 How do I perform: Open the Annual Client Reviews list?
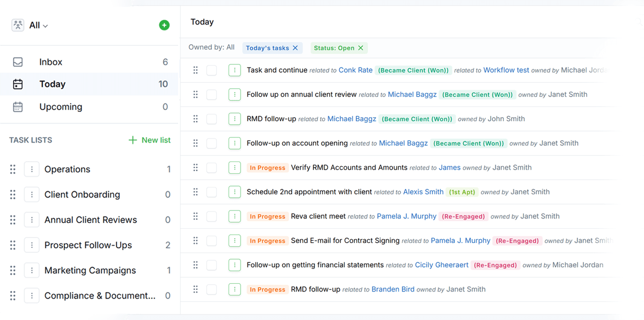[x=91, y=220]
